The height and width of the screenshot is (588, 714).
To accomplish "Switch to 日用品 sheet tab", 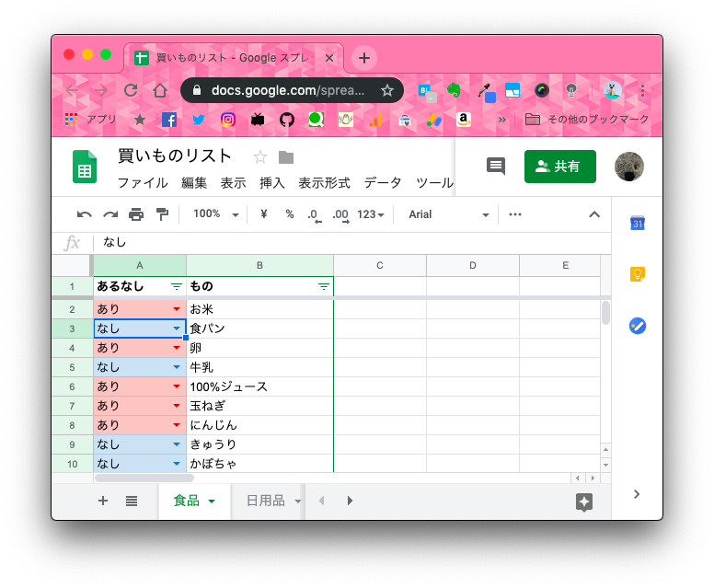I will coord(266,501).
